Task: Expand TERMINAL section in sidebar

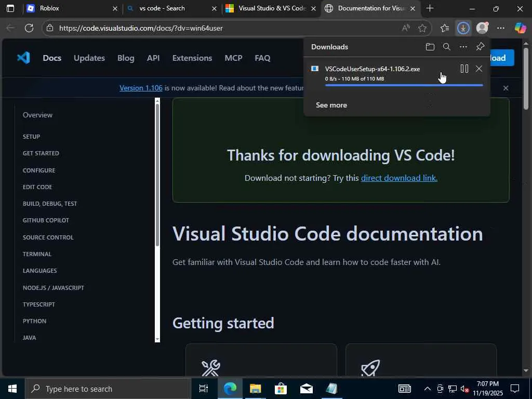Action: (x=37, y=254)
